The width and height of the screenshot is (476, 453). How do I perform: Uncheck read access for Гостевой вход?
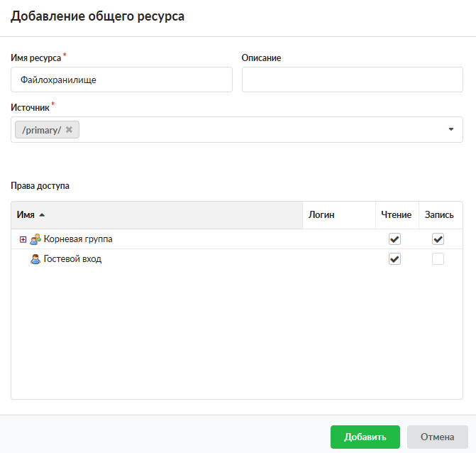(395, 259)
